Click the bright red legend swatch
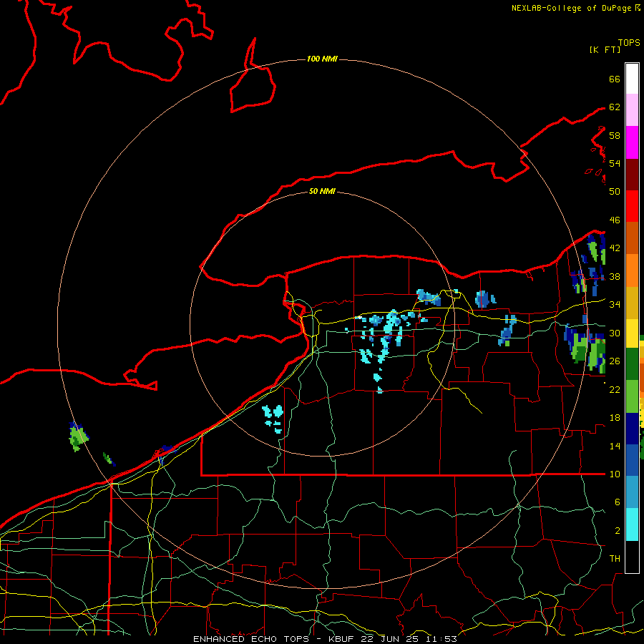Viewport: 644px width, 644px height. pos(632,206)
